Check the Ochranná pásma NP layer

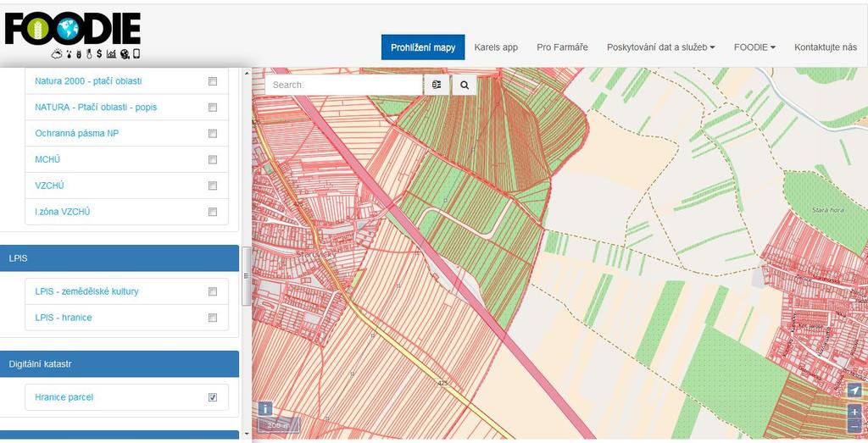pyautogui.click(x=213, y=133)
